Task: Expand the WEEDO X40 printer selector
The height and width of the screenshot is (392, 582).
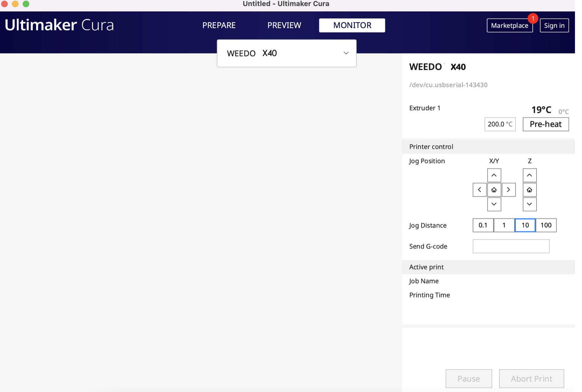Action: 287,53
